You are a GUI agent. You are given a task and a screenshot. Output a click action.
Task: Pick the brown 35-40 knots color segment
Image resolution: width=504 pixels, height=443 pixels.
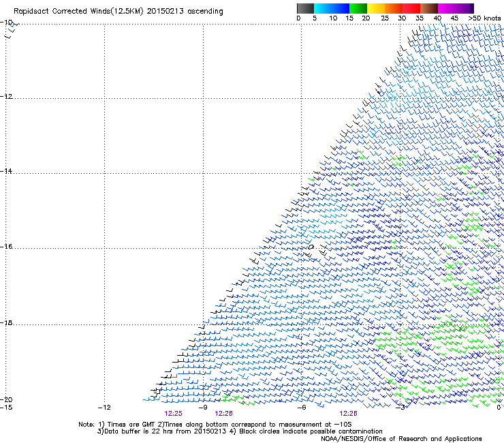[x=429, y=8]
